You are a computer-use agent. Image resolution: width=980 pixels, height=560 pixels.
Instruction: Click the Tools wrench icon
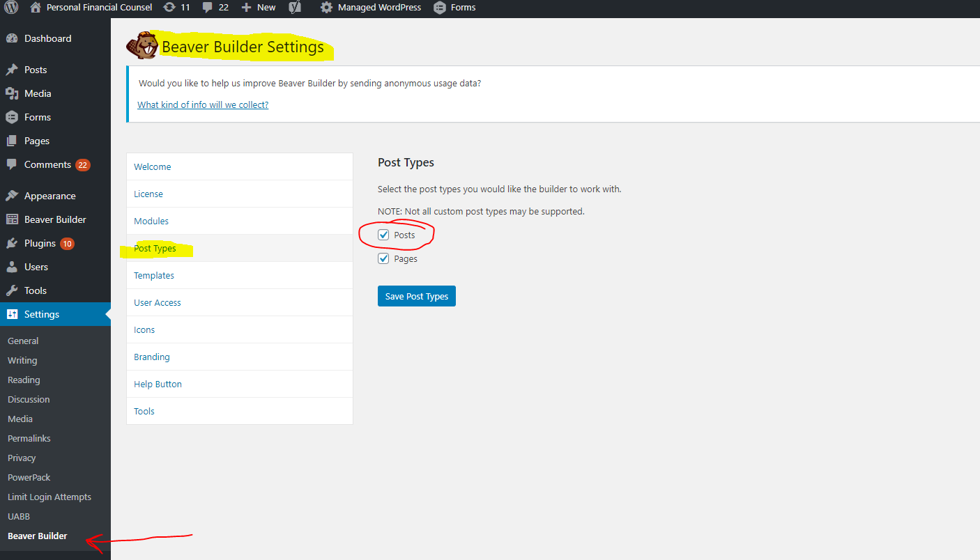12,290
